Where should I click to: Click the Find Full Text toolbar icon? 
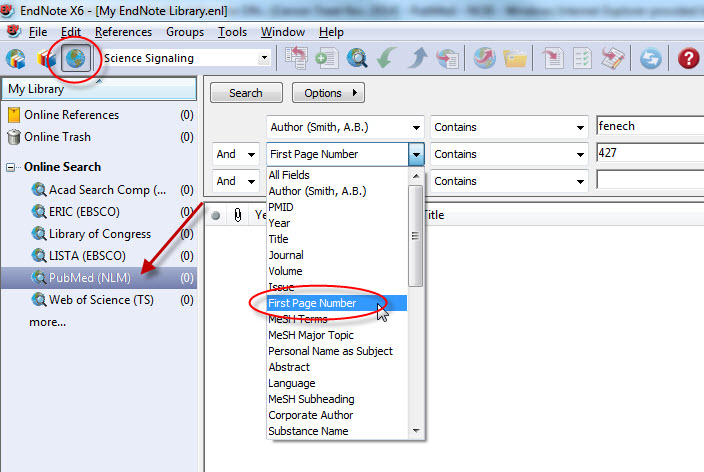(447, 58)
